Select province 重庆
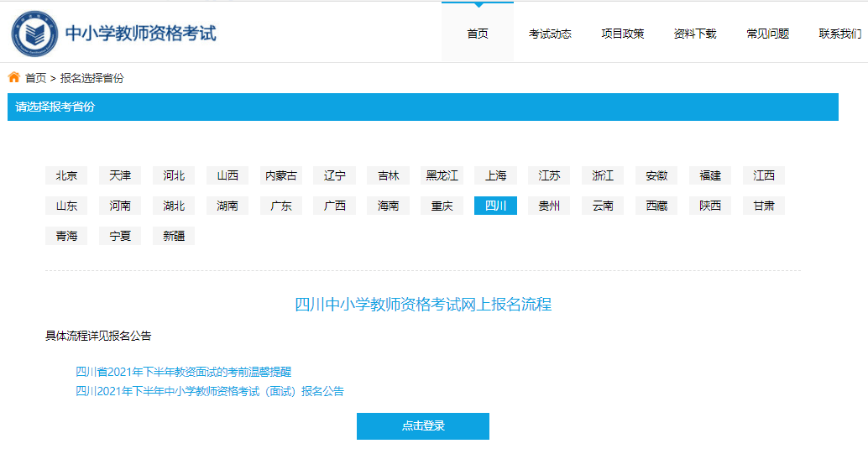Viewport: 868px width, 454px height. point(442,206)
